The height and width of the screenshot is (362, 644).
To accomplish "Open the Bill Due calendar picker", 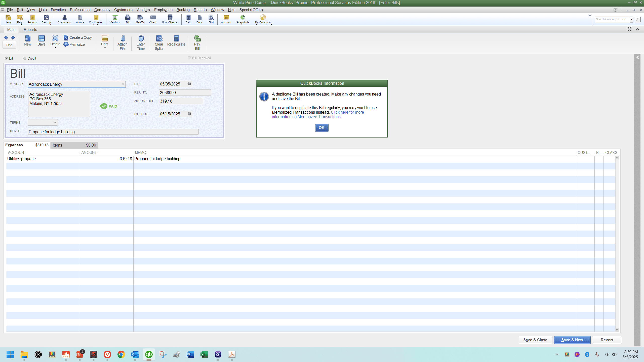I will pyautogui.click(x=189, y=114).
